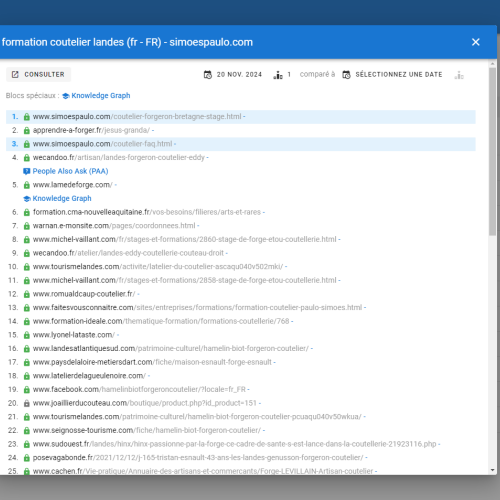Click calendar icon beside SÉLECTIONNEZ UNE DATE

(347, 75)
